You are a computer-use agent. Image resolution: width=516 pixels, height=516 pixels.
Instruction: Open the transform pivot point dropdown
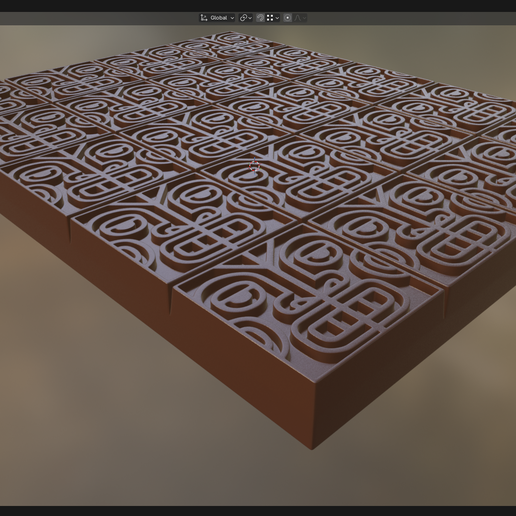(246, 18)
